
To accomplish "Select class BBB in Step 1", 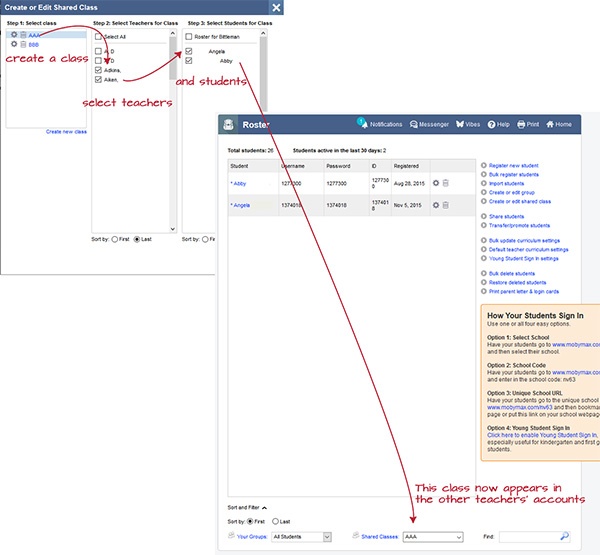I will (34, 45).
